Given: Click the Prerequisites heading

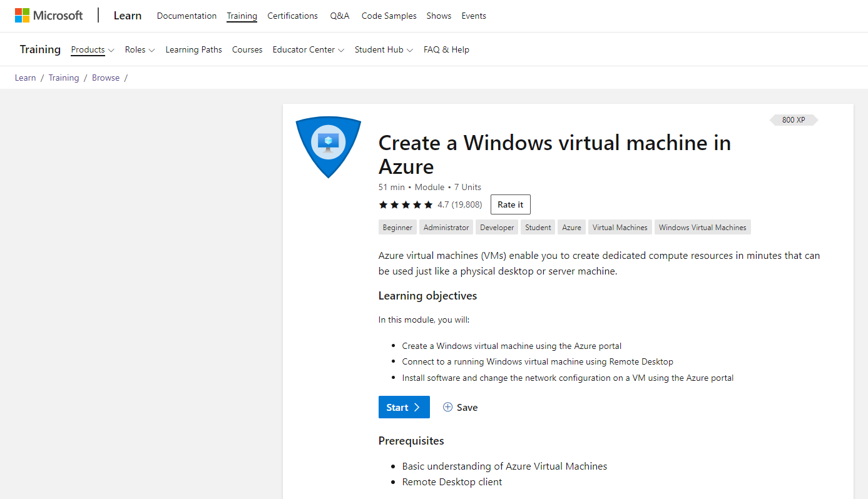Looking at the screenshot, I should [x=411, y=441].
